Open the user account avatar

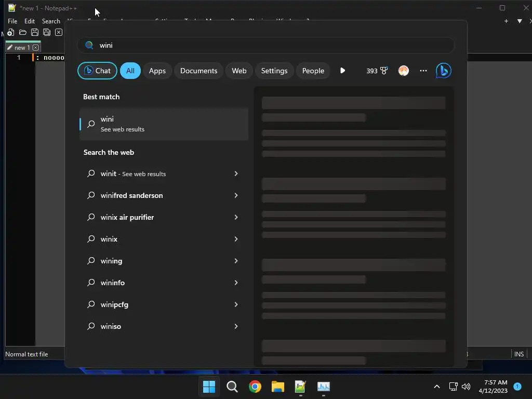coord(403,71)
